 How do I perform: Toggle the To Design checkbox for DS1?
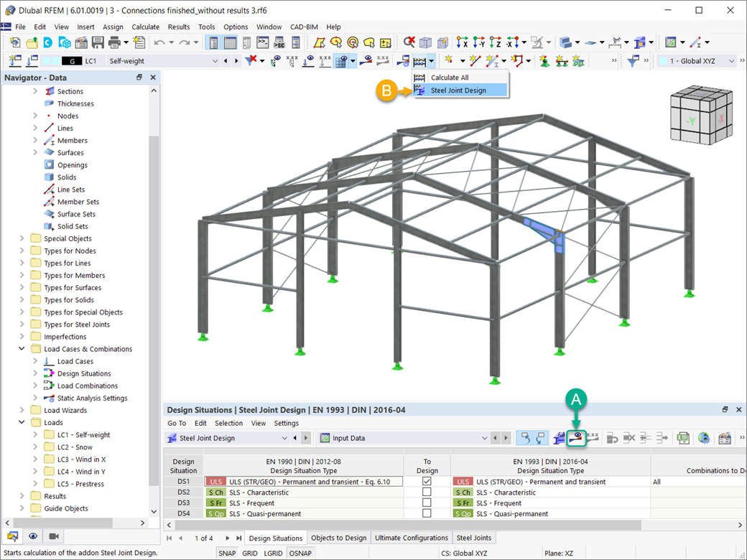427,481
